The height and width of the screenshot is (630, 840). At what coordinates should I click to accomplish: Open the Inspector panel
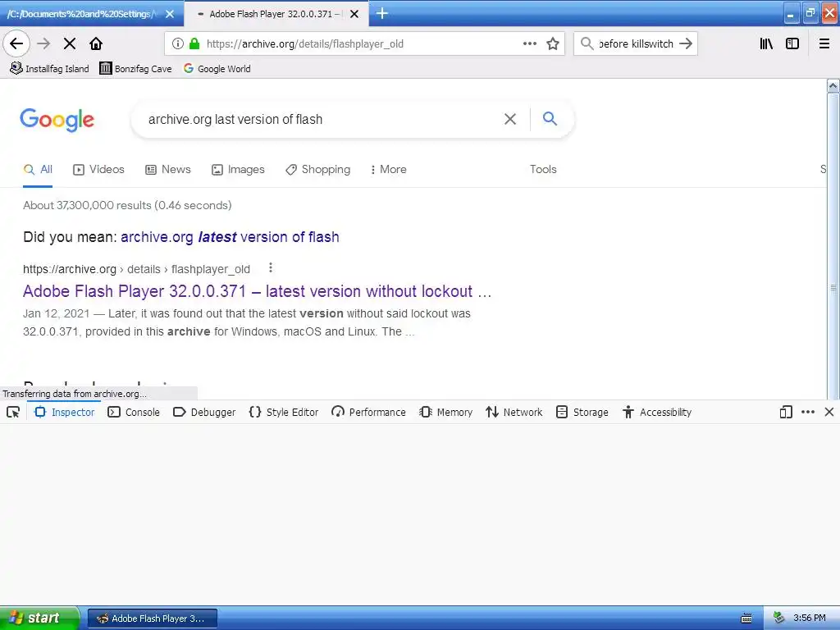pos(65,412)
